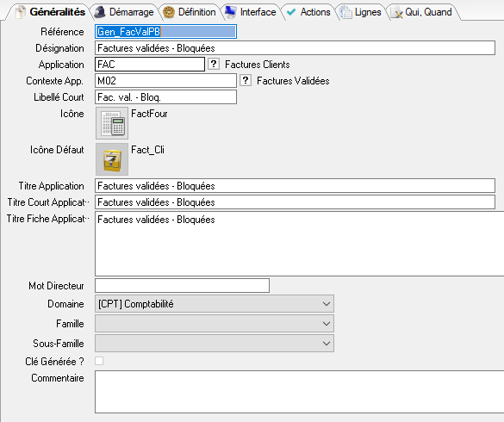
Task: Click the Définition tab gear icon
Action: coord(169,12)
